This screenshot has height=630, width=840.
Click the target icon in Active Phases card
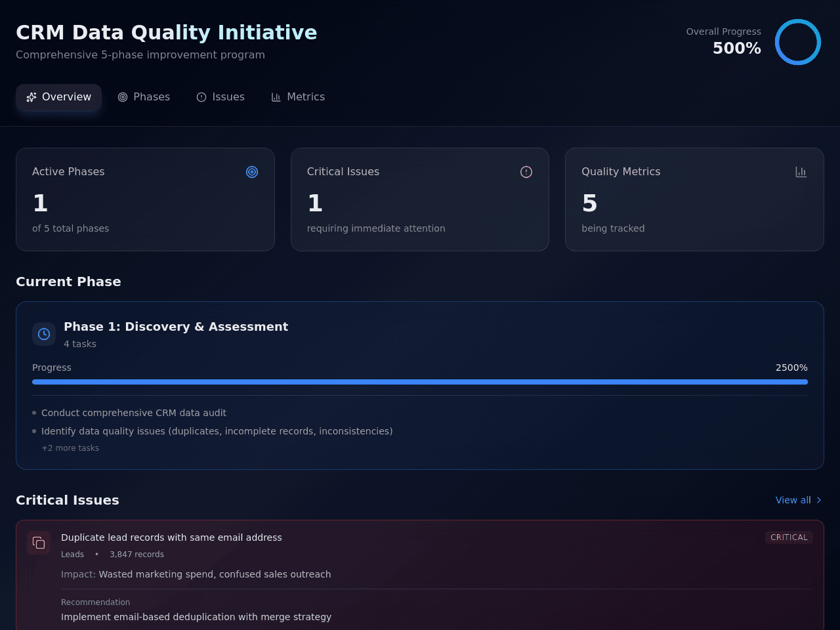[252, 172]
